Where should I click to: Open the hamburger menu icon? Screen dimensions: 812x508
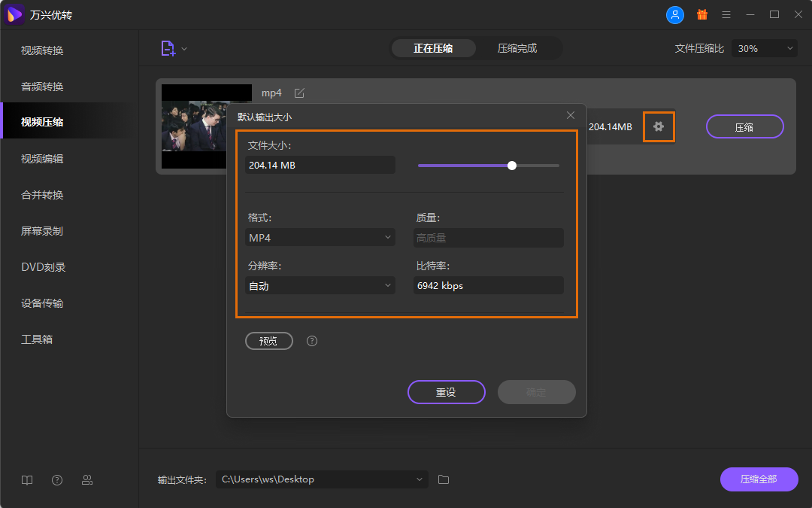click(726, 15)
